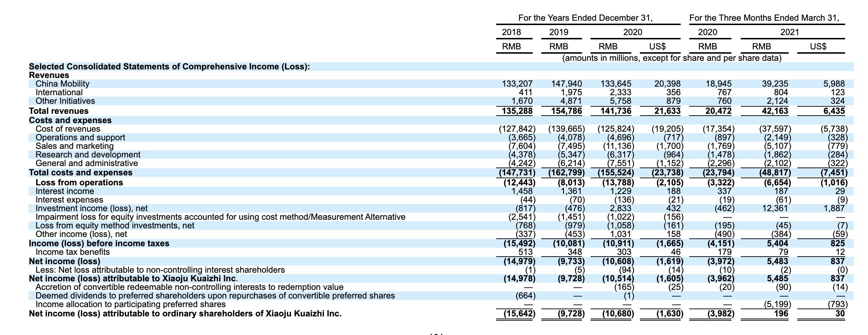Click the deemed dividends to preferred shareholders label
This screenshot has height=335, width=868.
click(x=215, y=296)
